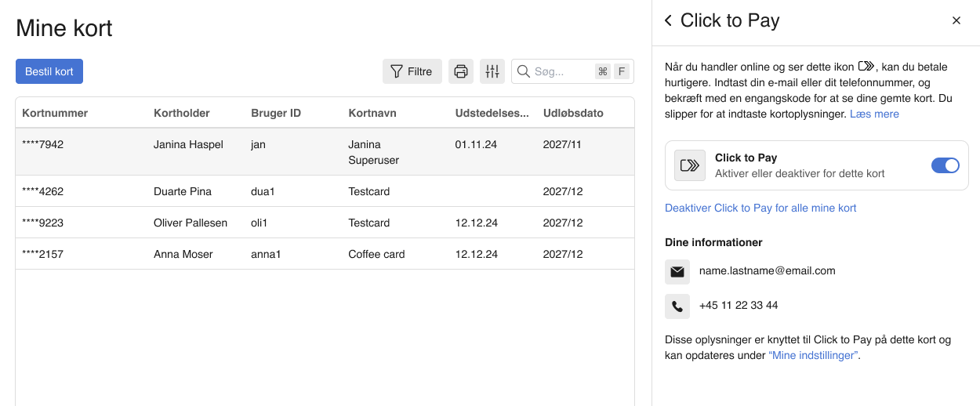Sort by Udløbsdato column header
The image size is (980, 406).
[573, 113]
